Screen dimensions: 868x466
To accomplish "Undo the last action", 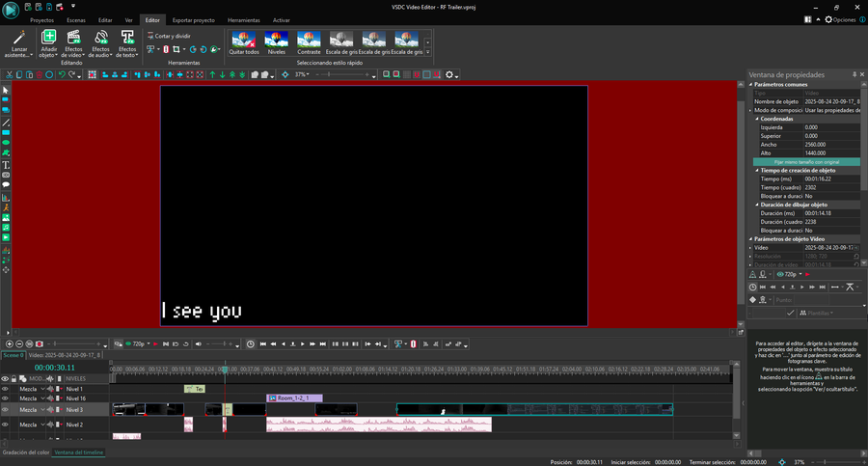I will pos(62,75).
